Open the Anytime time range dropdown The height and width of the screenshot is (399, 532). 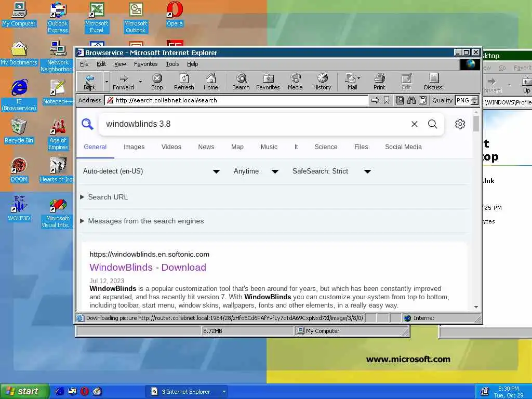coord(256,171)
